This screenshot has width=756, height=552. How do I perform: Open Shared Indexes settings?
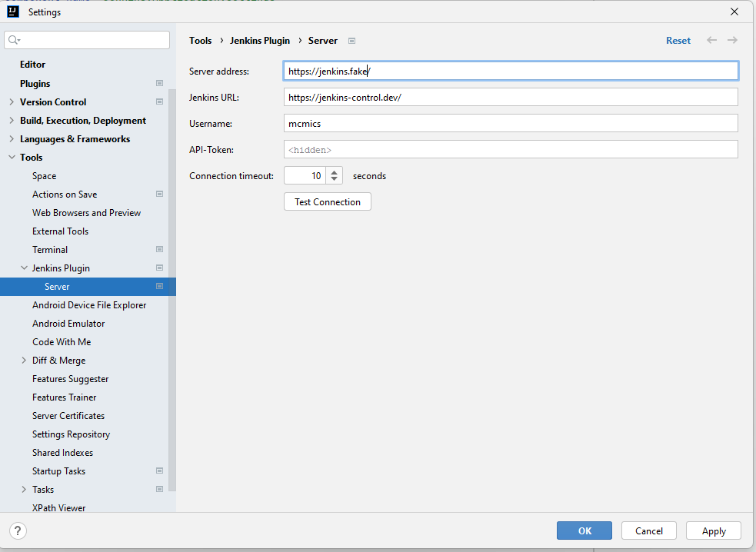coord(62,453)
